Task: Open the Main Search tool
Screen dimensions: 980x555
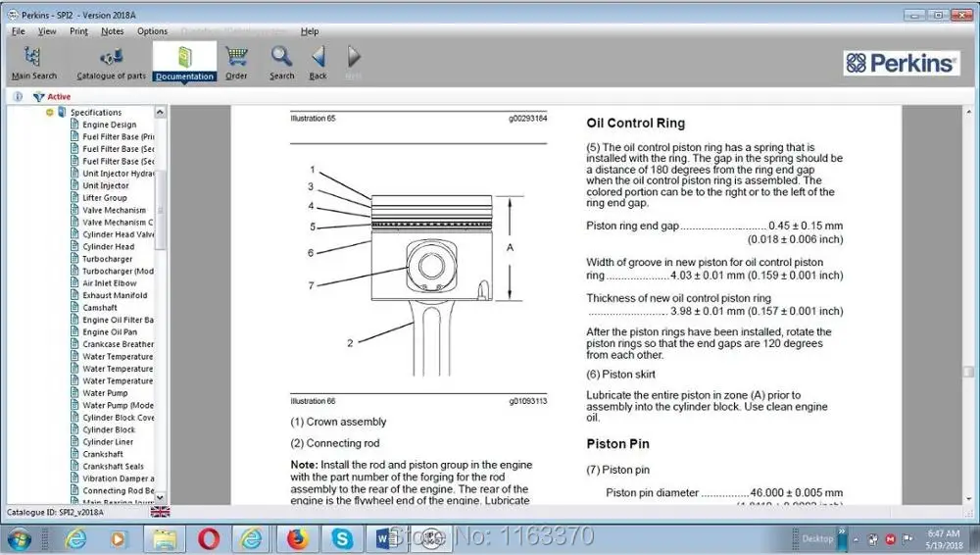Action: click(33, 63)
